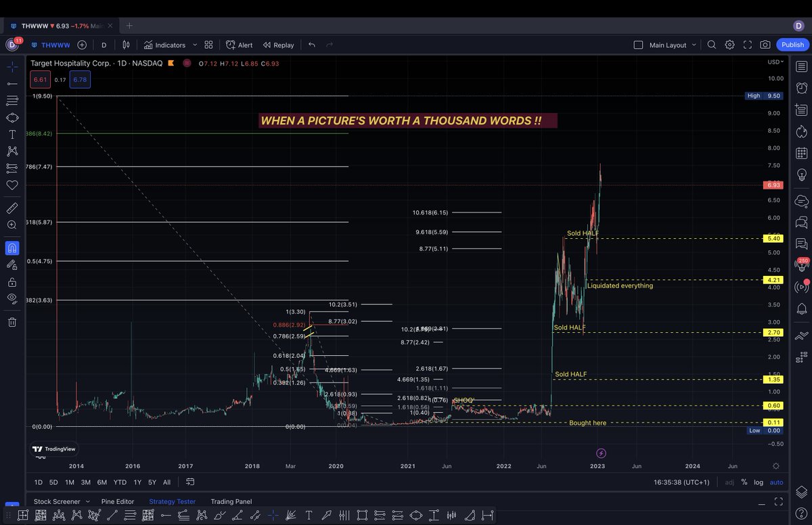The width and height of the screenshot is (812, 525).
Task: Open the USD currency dropdown
Action: coord(775,62)
